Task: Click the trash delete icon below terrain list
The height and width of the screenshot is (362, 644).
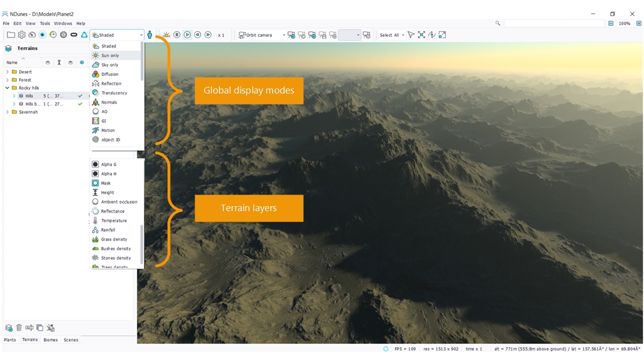Action: tap(19, 328)
